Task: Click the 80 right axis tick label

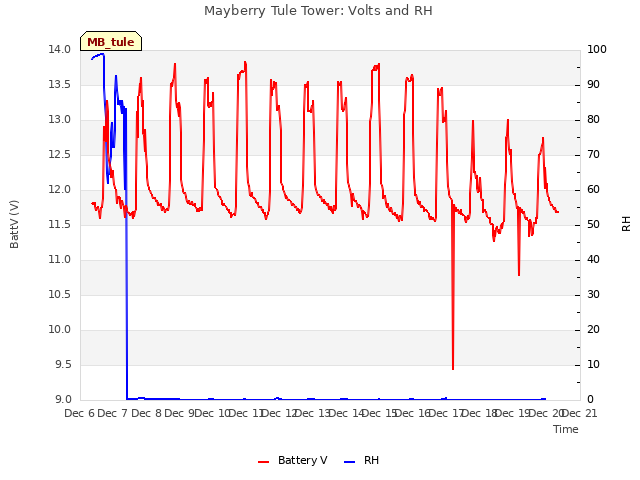Action: click(x=593, y=120)
